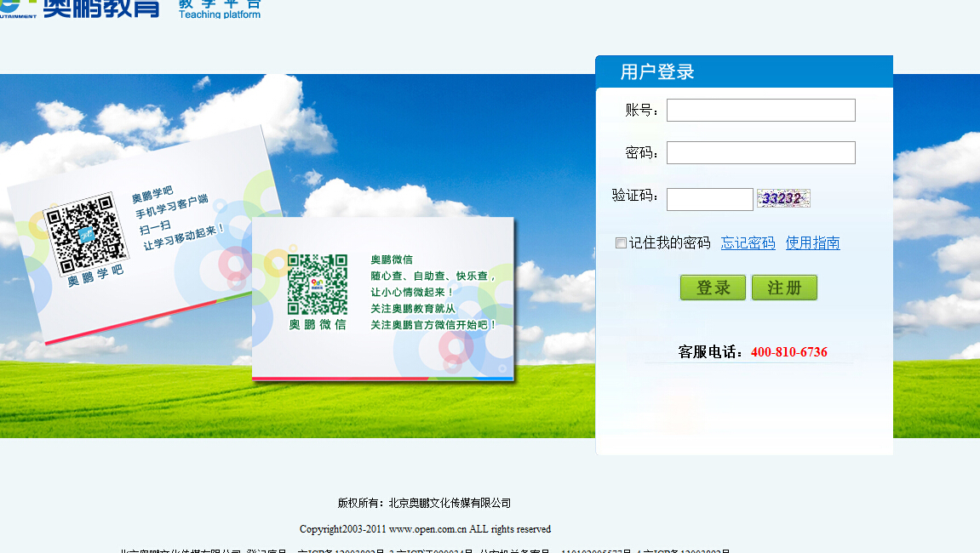Image resolution: width=980 pixels, height=553 pixels.
Task: Click the Teaching platform text
Action: pos(220,14)
